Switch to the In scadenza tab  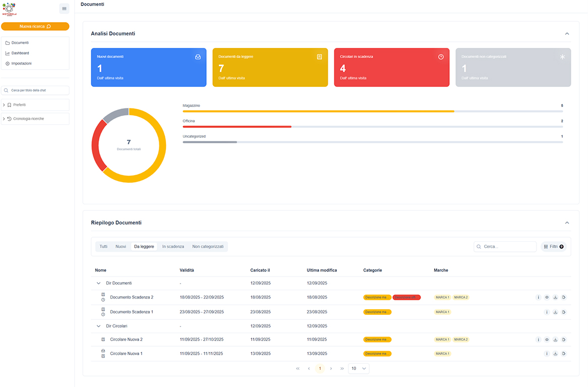pyautogui.click(x=173, y=247)
